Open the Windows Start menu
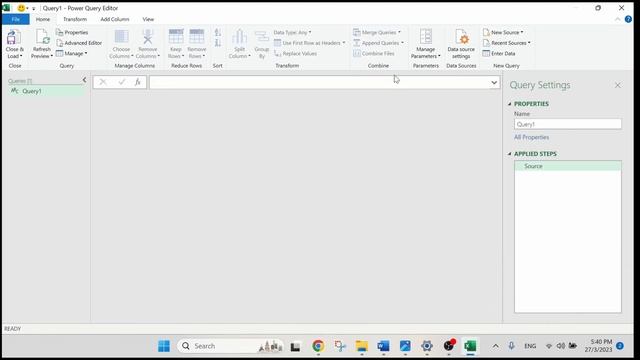 [164, 346]
